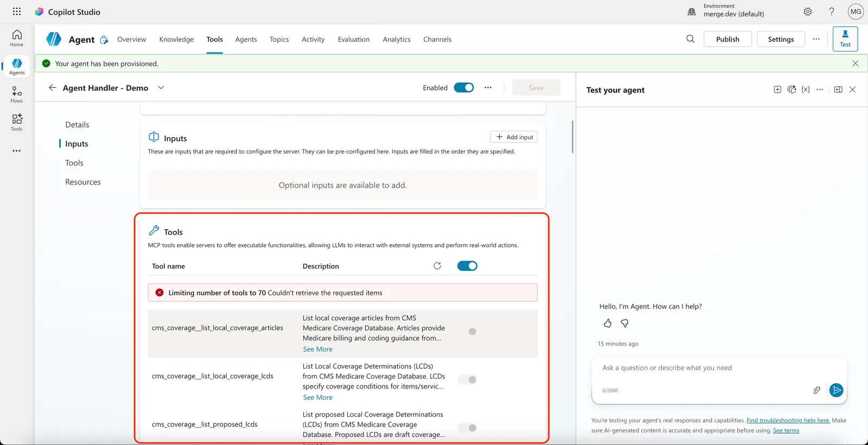
Task: Send the chat message
Action: pyautogui.click(x=837, y=390)
